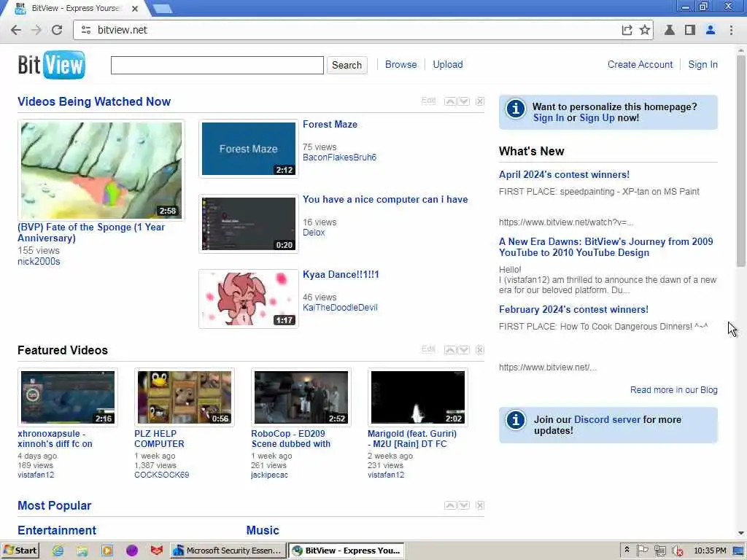Visit KaiTheDoodleDevil channel
This screenshot has height=560, width=747.
pyautogui.click(x=340, y=308)
